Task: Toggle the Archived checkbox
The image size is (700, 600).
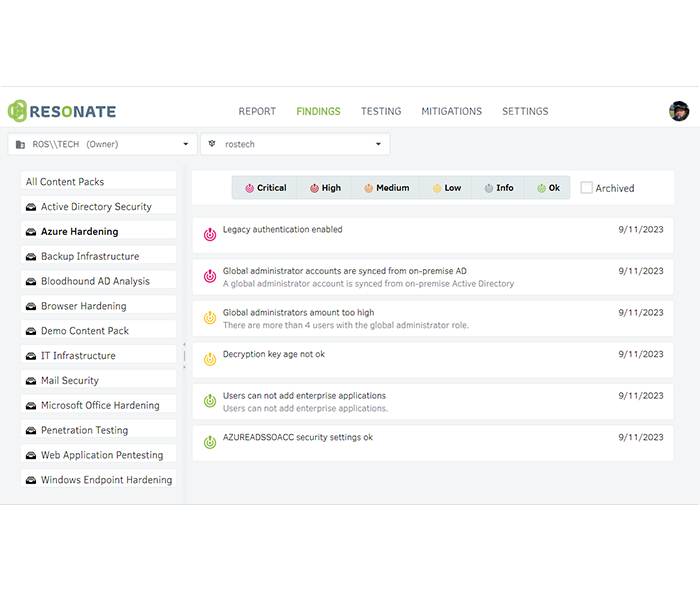Action: coord(587,188)
